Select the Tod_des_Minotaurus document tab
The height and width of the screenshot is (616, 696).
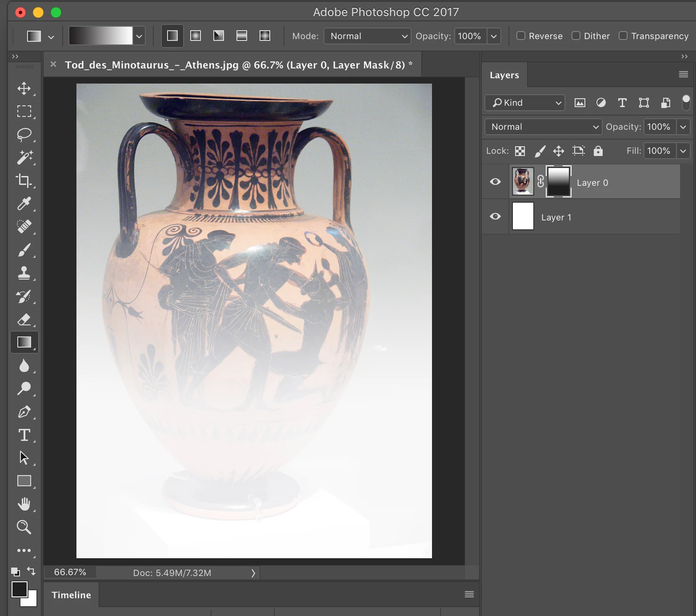pos(239,65)
